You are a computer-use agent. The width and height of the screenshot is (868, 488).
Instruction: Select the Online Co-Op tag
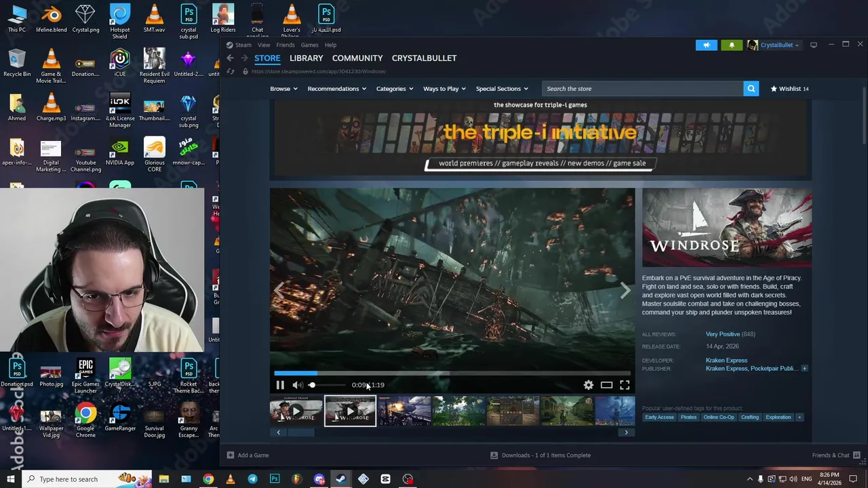[719, 418]
